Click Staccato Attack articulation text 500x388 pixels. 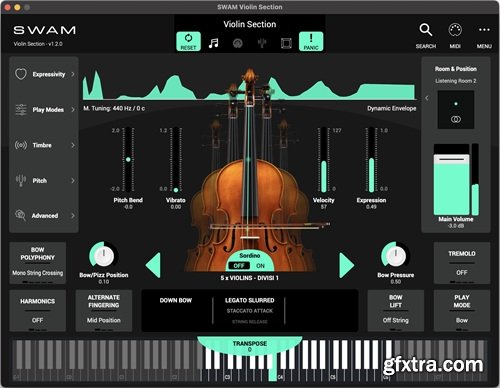pos(250,311)
